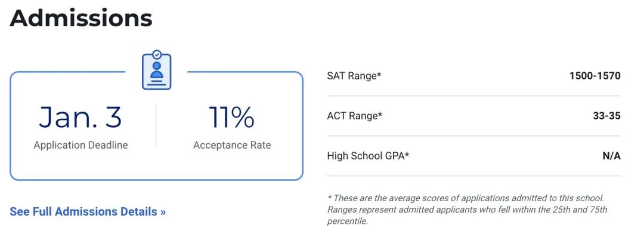
Task: Select the 11% acceptance rate figure
Action: tap(231, 117)
